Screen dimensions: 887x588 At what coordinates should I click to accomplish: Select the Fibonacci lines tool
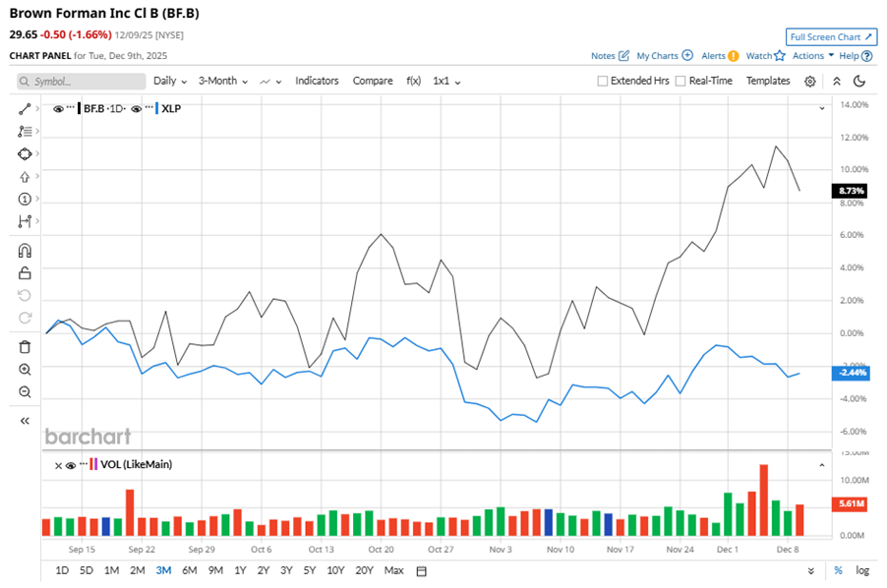[25, 131]
